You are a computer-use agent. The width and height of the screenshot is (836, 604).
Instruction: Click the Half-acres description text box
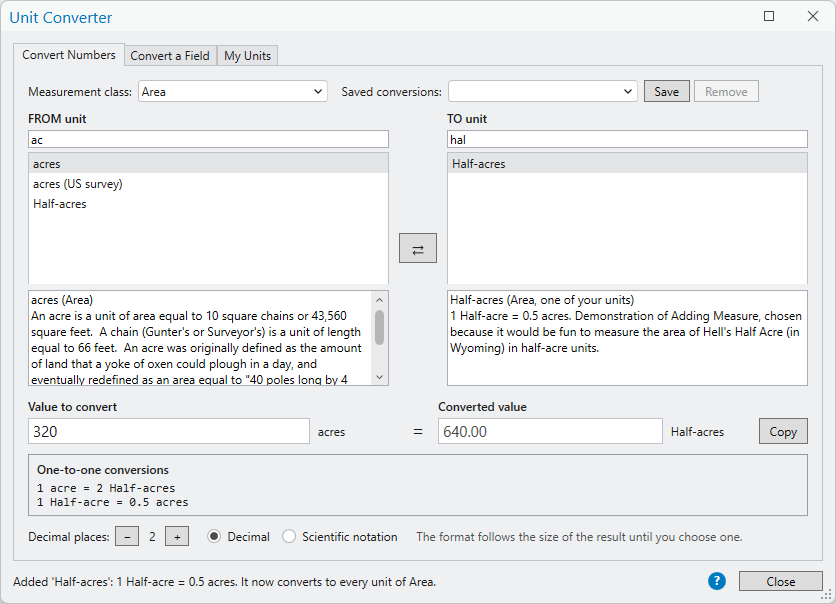(628, 338)
